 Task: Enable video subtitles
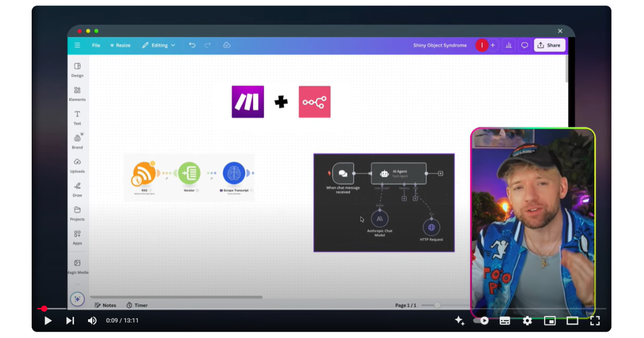pos(504,320)
